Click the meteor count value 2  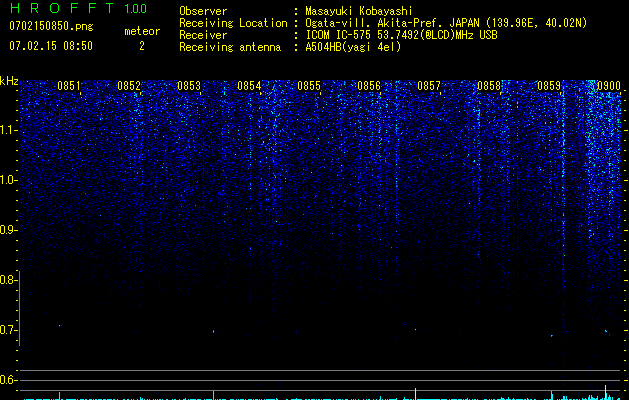tap(142, 46)
